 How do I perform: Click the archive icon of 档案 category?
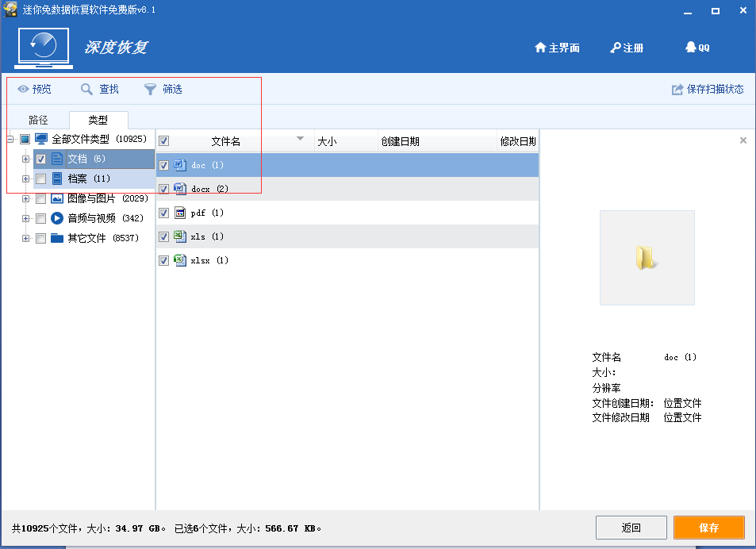[57, 179]
